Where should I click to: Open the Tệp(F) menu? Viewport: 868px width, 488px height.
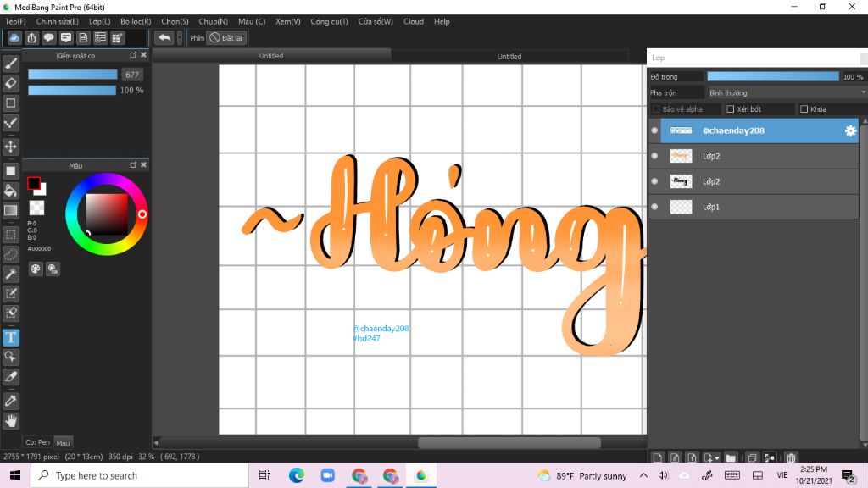(15, 21)
